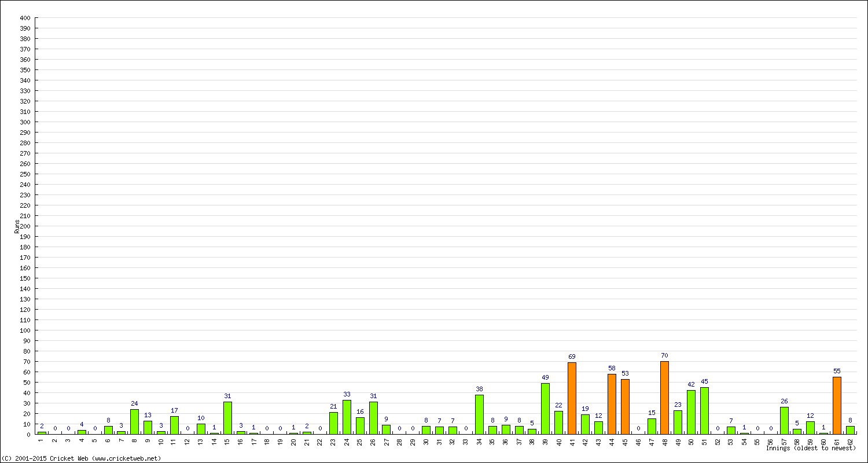Click the orange bar labeled 70 at innings 48
Screen dimensions: 868x463
[x=664, y=398]
